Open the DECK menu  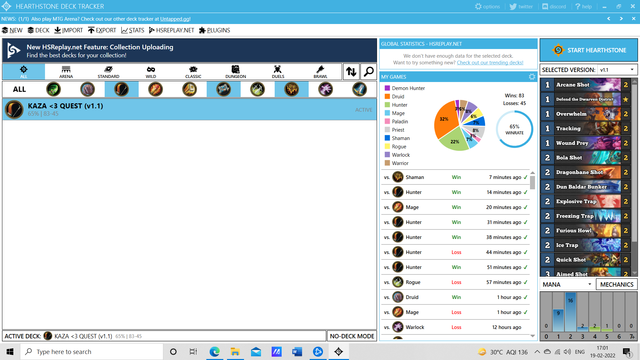[38, 30]
